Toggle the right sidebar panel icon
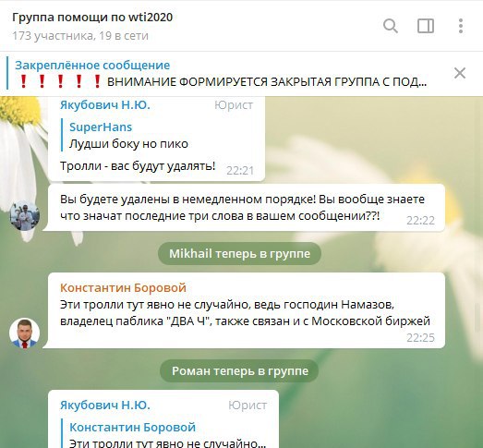 pyautogui.click(x=426, y=26)
